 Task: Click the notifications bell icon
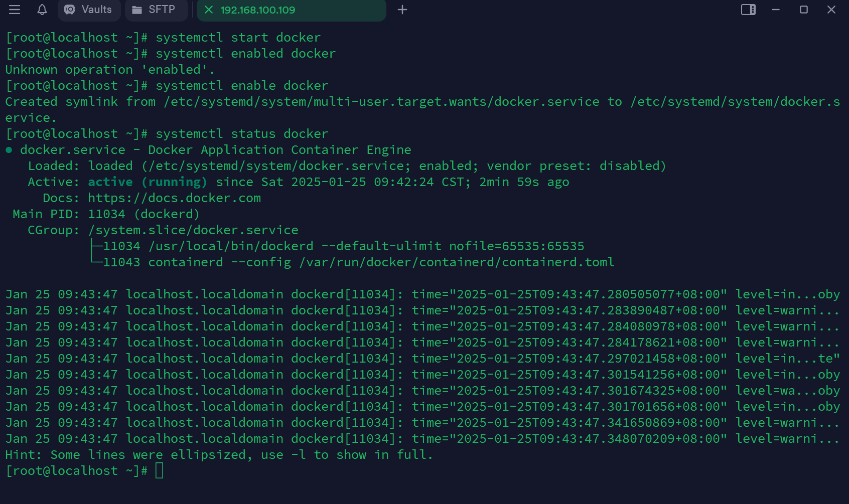tap(42, 10)
